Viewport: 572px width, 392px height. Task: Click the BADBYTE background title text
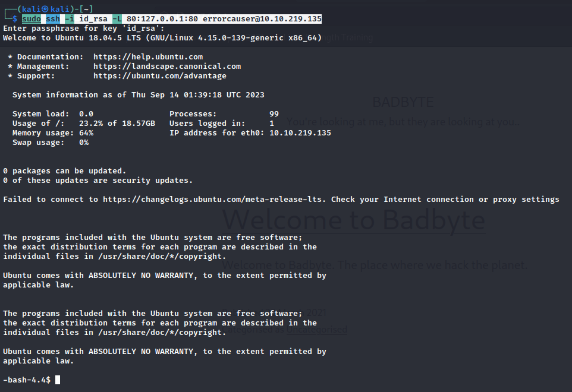tap(403, 102)
